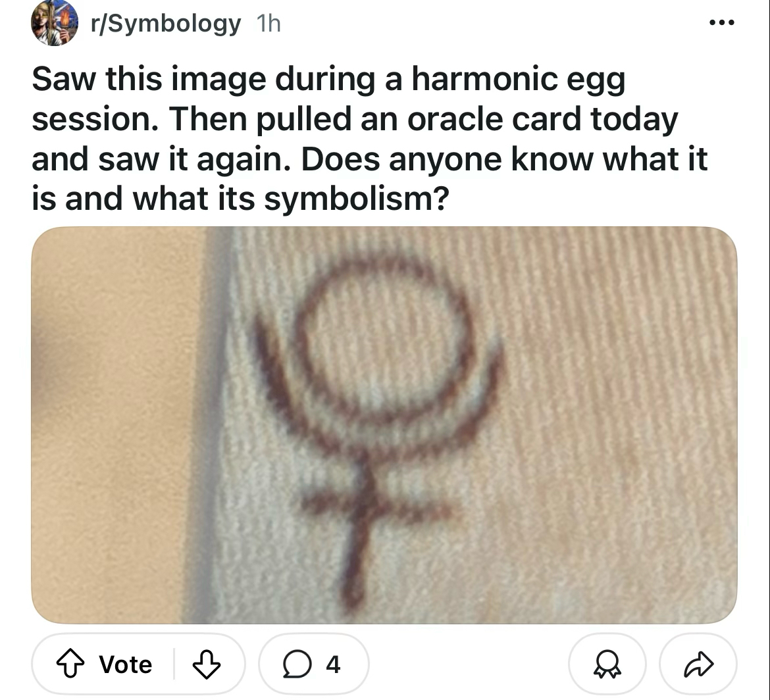
Task: Click the comment count number 4
Action: [x=334, y=664]
